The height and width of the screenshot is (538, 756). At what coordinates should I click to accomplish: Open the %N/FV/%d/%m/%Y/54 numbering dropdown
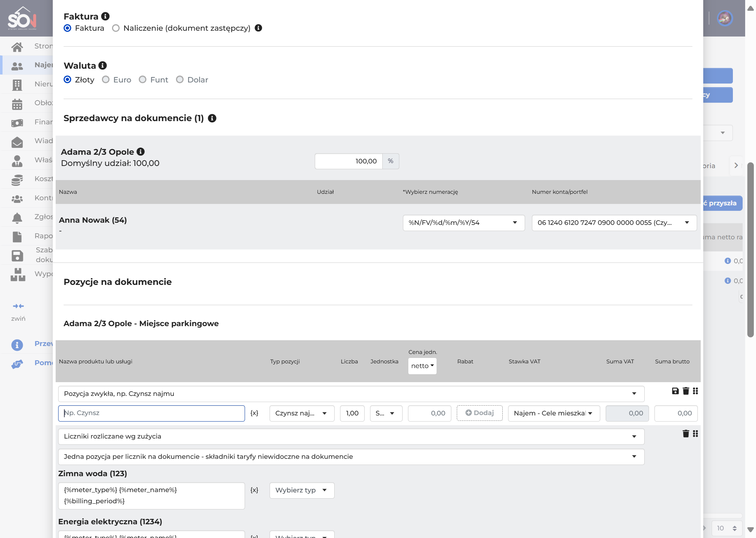coord(464,223)
